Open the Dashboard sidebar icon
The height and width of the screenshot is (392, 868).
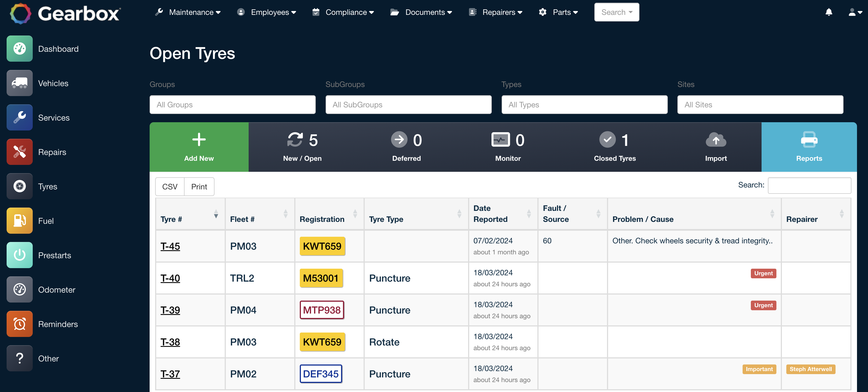point(20,48)
